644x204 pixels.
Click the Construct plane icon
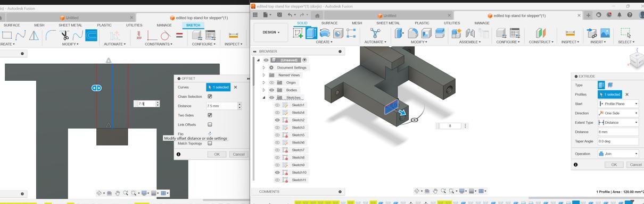click(x=541, y=33)
